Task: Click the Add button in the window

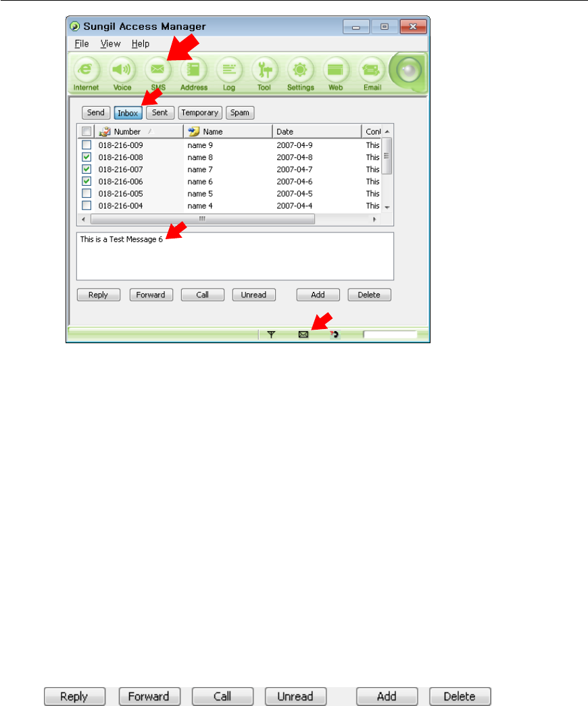Action: pos(318,295)
